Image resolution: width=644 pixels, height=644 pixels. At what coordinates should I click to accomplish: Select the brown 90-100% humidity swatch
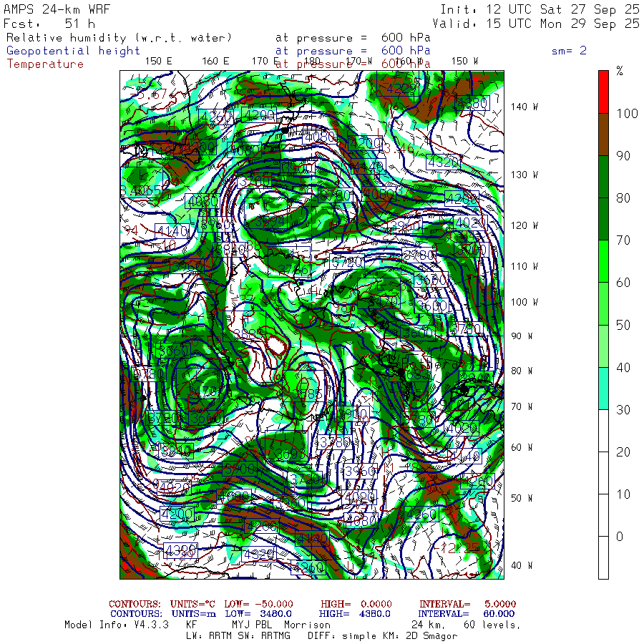coord(603,134)
